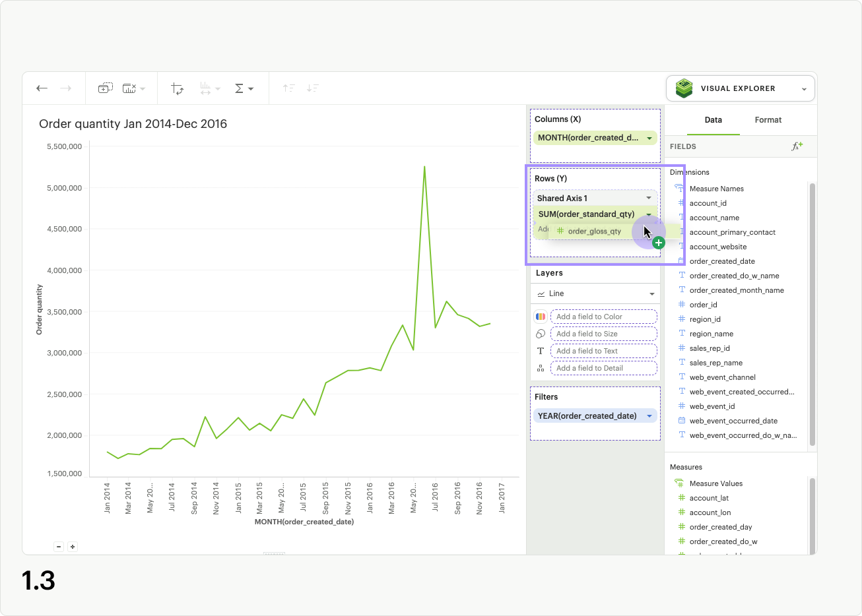Click the add calculated field icon
Screen dimensions: 862x616
click(797, 146)
